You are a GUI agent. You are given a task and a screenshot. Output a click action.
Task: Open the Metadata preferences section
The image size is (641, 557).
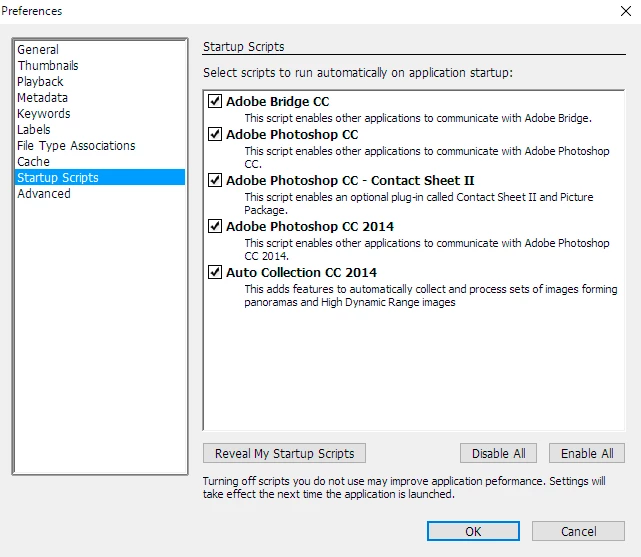tap(100, 97)
